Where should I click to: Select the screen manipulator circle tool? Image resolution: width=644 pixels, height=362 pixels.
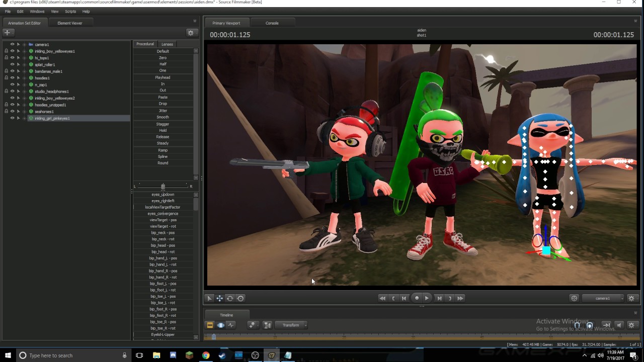pyautogui.click(x=240, y=298)
